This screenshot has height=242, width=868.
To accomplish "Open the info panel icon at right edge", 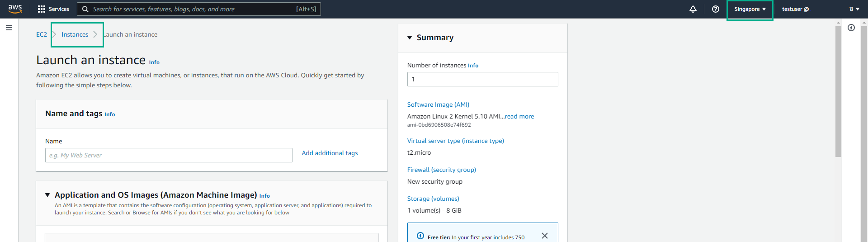I will click(851, 28).
